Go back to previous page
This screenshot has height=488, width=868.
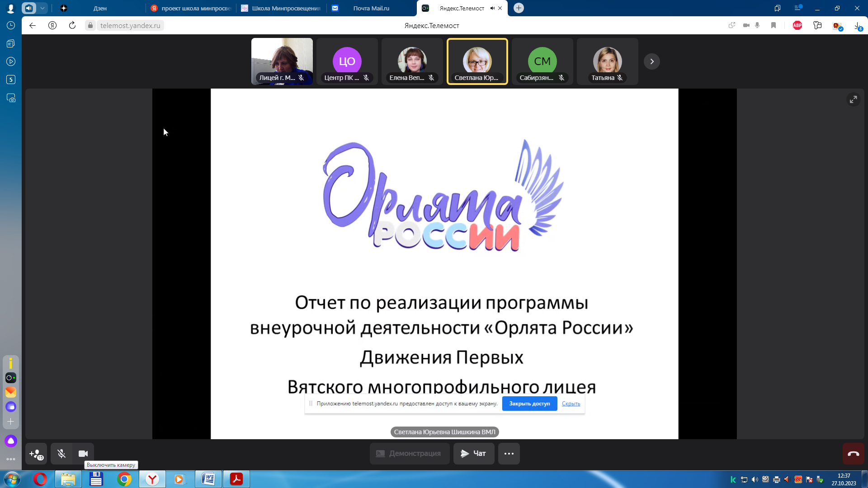[33, 25]
